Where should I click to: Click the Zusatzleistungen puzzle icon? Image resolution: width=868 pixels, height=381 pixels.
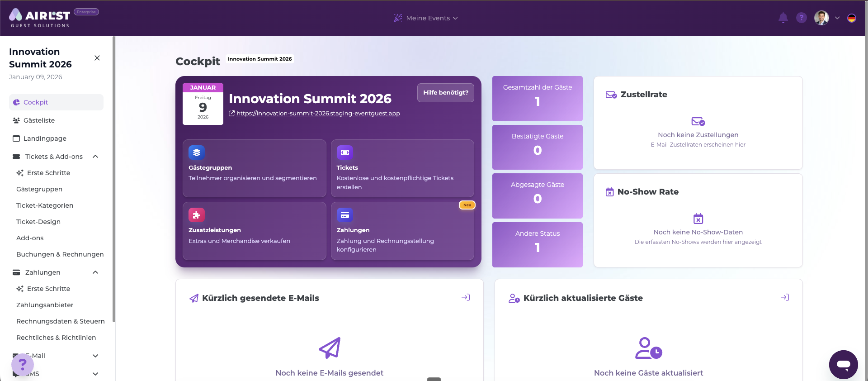click(x=197, y=215)
